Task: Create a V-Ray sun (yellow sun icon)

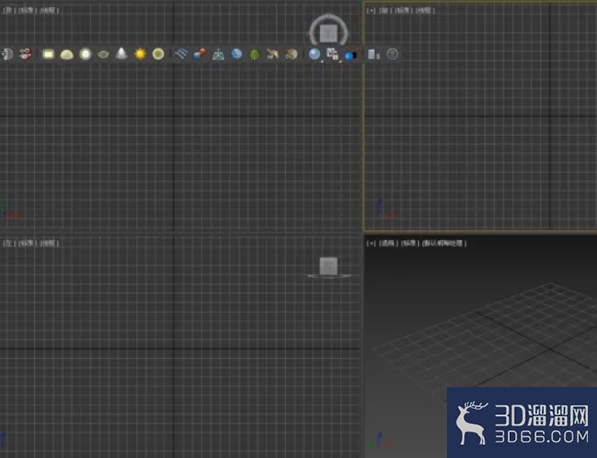Action: [x=140, y=54]
